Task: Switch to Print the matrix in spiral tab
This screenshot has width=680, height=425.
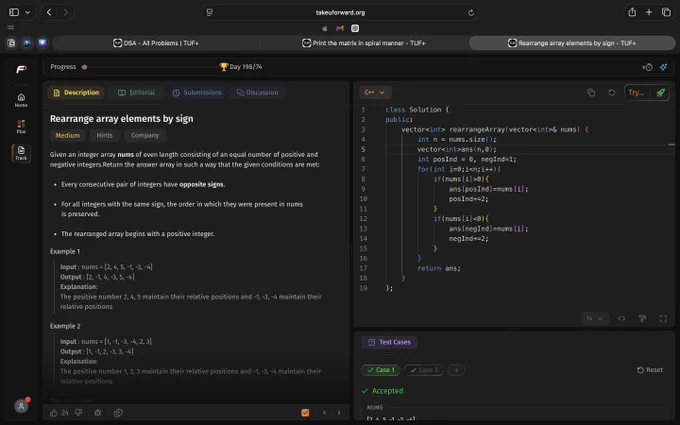Action: [x=363, y=43]
